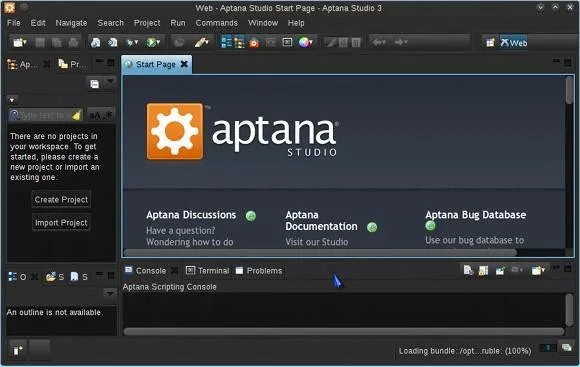Open the Aptana Discussions link

click(x=191, y=215)
